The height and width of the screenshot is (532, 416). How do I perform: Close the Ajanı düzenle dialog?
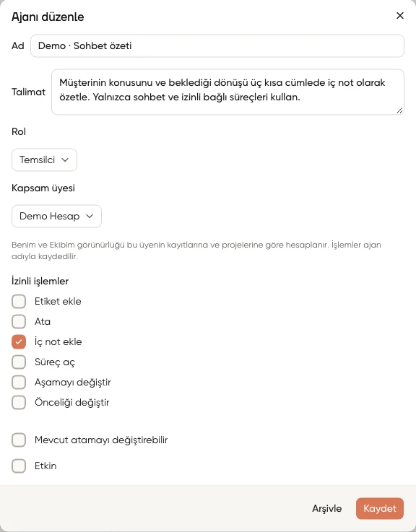[x=399, y=16]
